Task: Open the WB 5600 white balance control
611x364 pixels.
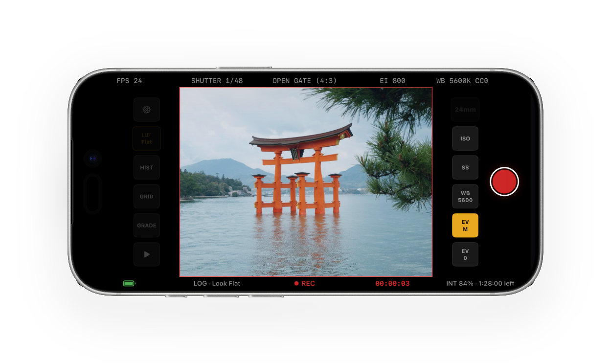Action: (x=465, y=197)
